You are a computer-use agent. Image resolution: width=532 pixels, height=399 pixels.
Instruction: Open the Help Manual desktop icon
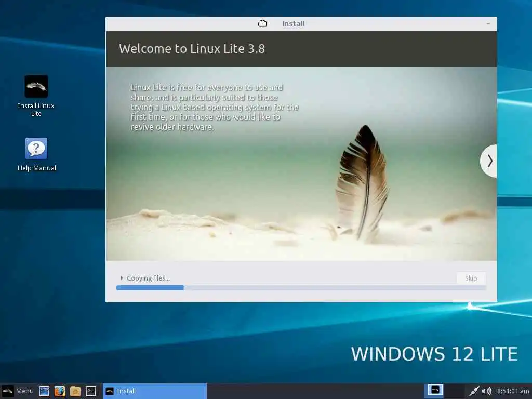36,154
